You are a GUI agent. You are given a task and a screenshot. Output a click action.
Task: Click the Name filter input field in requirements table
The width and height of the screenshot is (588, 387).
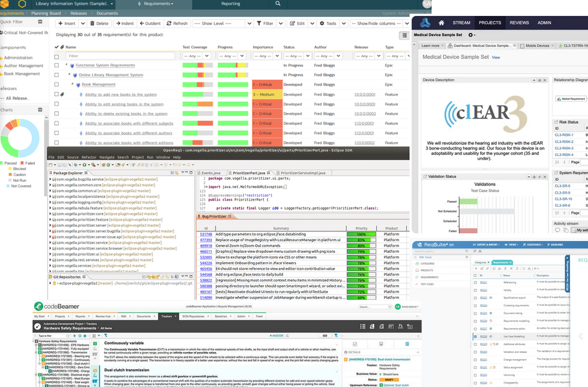point(121,56)
